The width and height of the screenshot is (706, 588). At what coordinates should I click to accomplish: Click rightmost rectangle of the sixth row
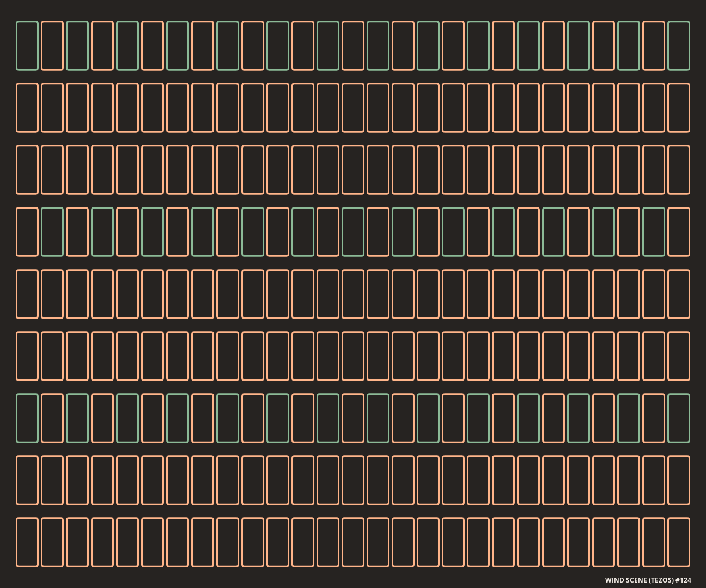[679, 356]
